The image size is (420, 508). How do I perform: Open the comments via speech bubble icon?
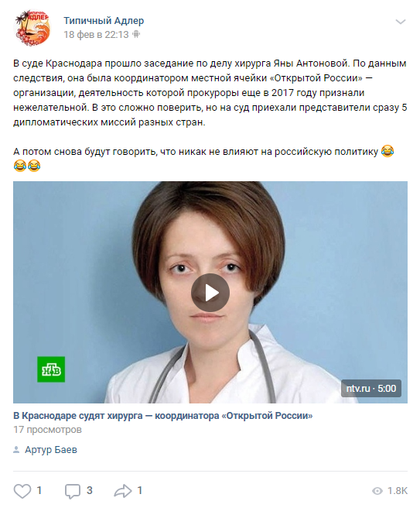tap(73, 491)
